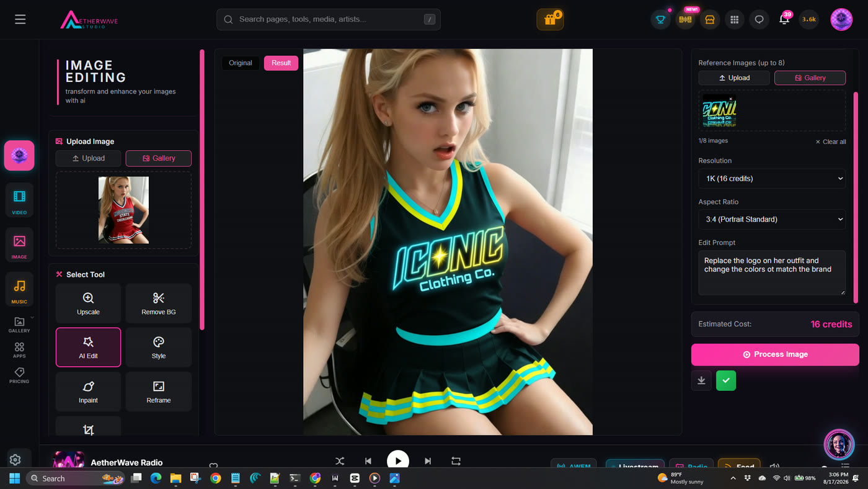This screenshot has width=868, height=489.
Task: Go to the Image section in sidebar
Action: (19, 244)
